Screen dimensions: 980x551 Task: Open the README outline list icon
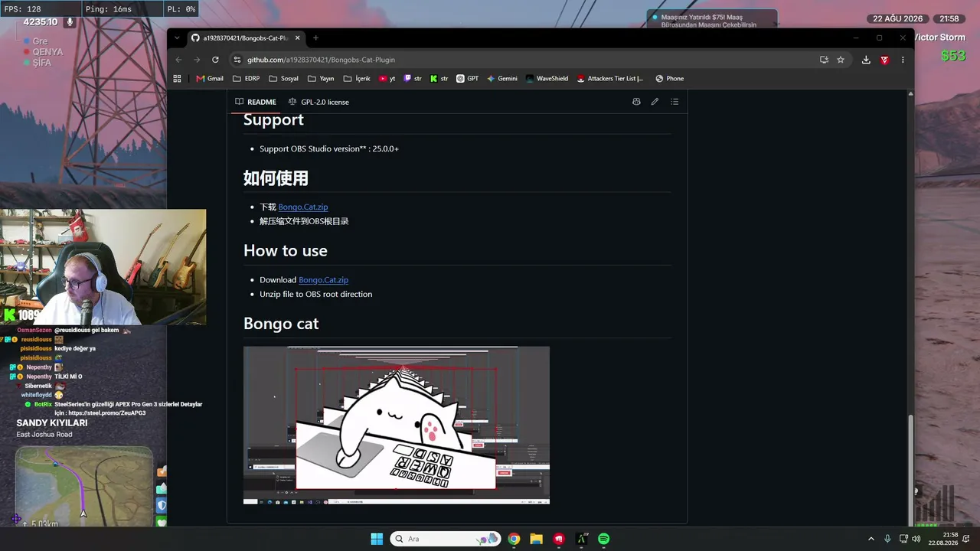tap(675, 102)
